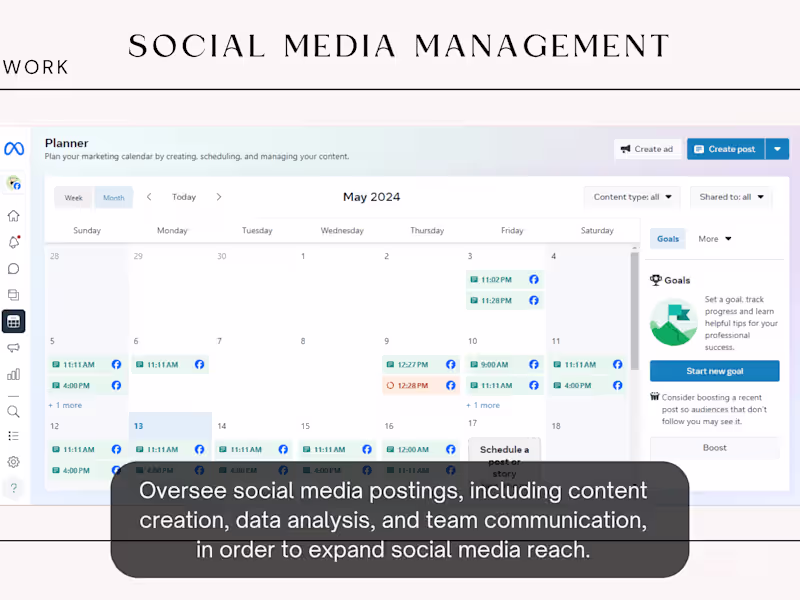
Task: Open Notifications bell icon
Action: (14, 242)
